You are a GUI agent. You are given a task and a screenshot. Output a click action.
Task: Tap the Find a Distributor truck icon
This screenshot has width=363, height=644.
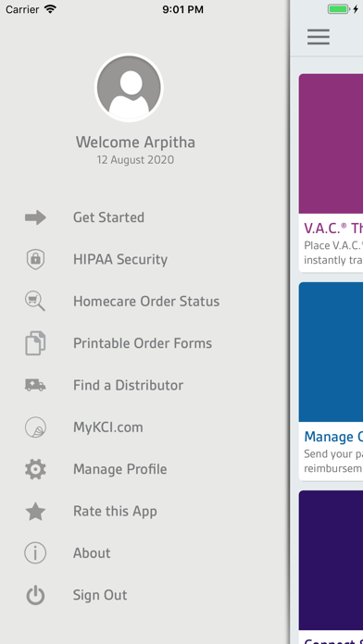click(x=35, y=385)
